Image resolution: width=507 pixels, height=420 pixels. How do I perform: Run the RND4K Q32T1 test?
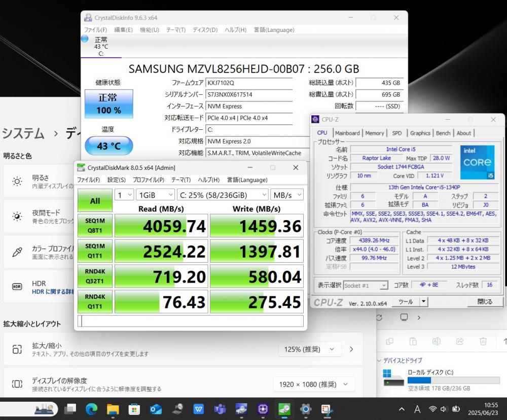click(95, 276)
